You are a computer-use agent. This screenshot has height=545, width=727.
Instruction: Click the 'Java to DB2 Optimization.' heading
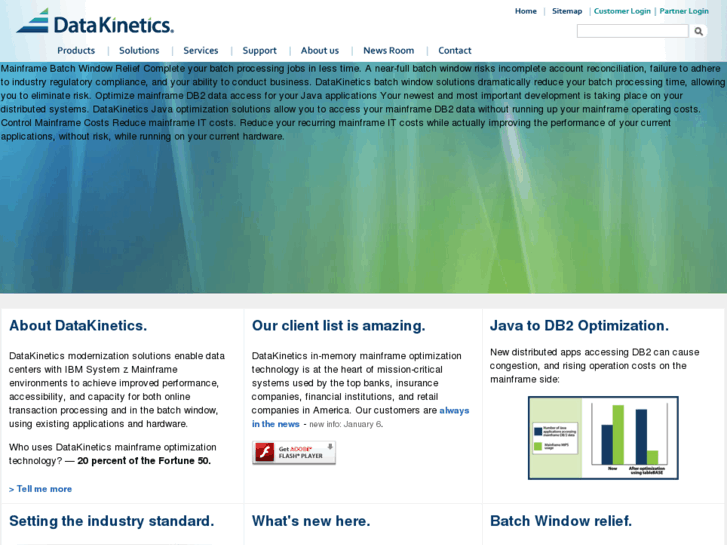click(580, 326)
